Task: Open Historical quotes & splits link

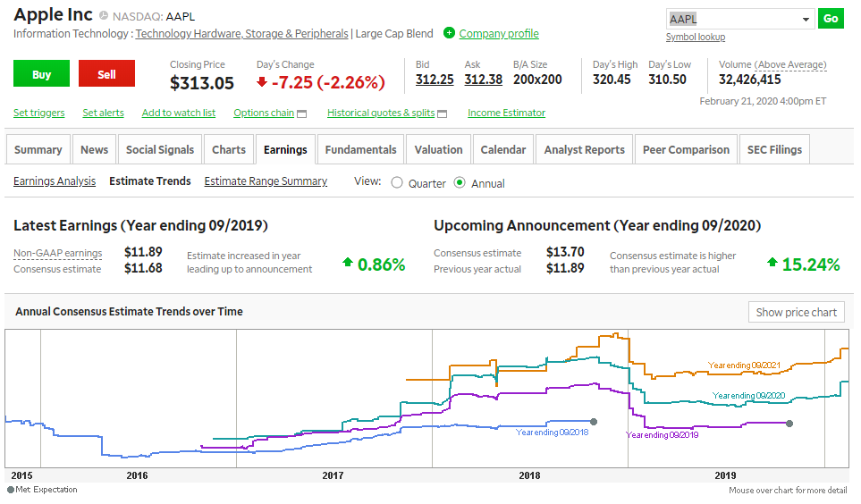Action: (381, 113)
